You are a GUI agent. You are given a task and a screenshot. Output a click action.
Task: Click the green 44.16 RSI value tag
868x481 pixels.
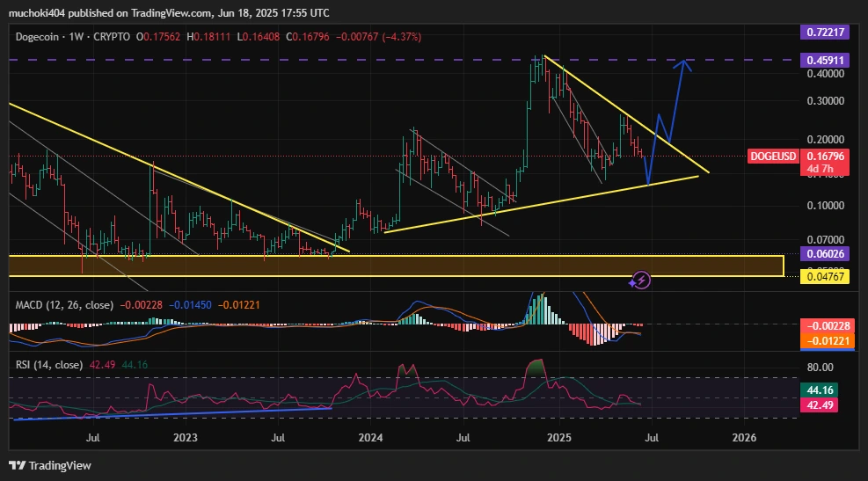click(x=825, y=390)
